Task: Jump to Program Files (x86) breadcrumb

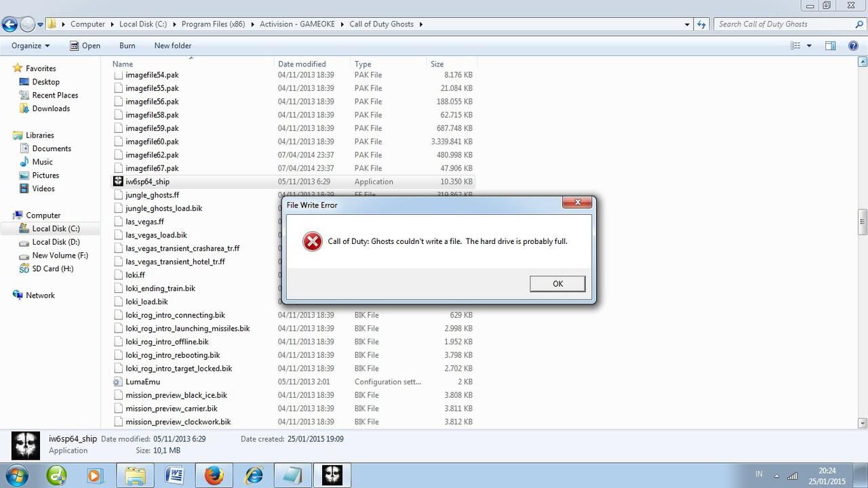Action: click(x=214, y=24)
